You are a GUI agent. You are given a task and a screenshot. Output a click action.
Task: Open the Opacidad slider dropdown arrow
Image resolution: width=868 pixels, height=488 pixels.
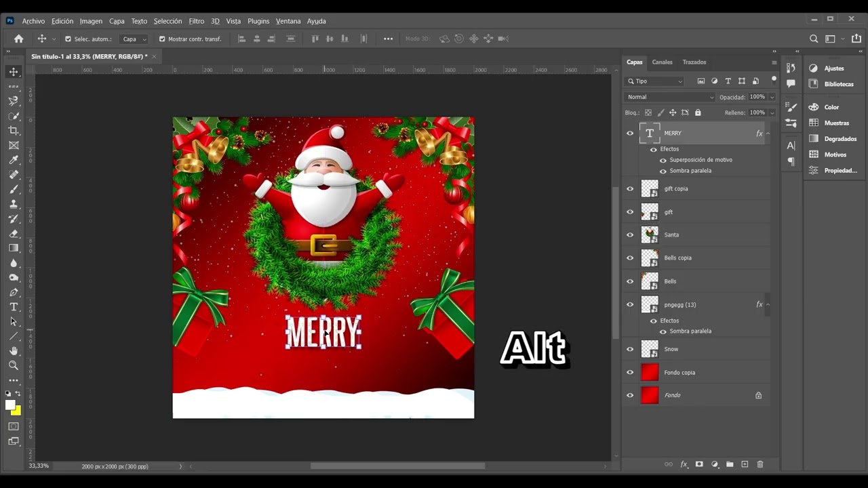[x=772, y=97]
